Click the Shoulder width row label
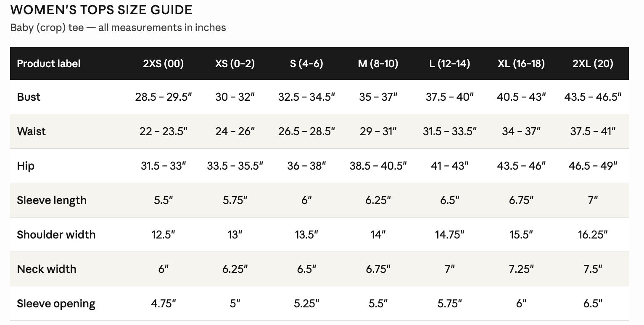The image size is (644, 325). point(56,235)
